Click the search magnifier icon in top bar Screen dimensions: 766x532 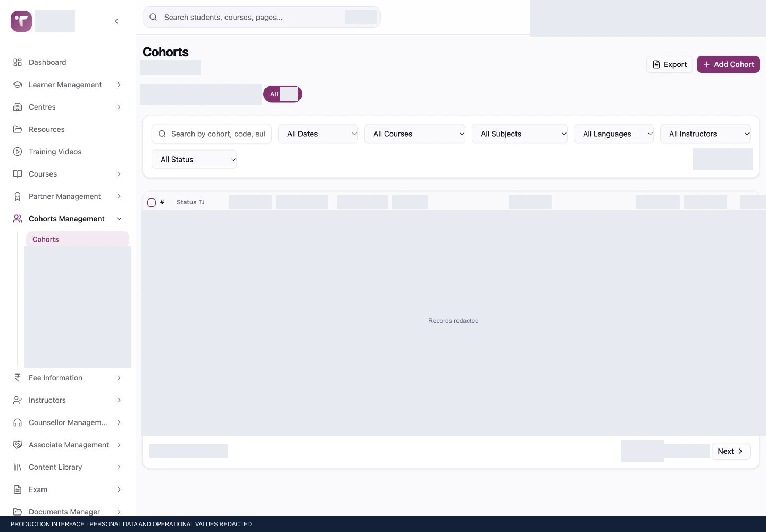[x=153, y=17]
